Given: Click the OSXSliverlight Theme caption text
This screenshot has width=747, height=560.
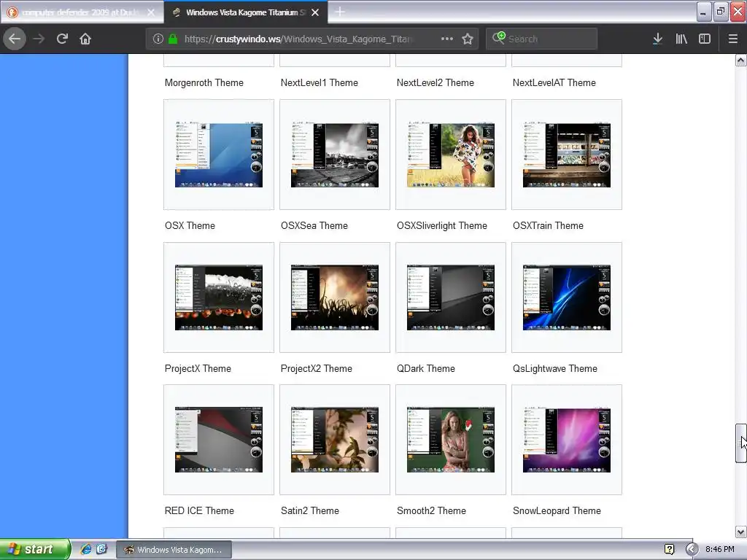Looking at the screenshot, I should click(441, 226).
